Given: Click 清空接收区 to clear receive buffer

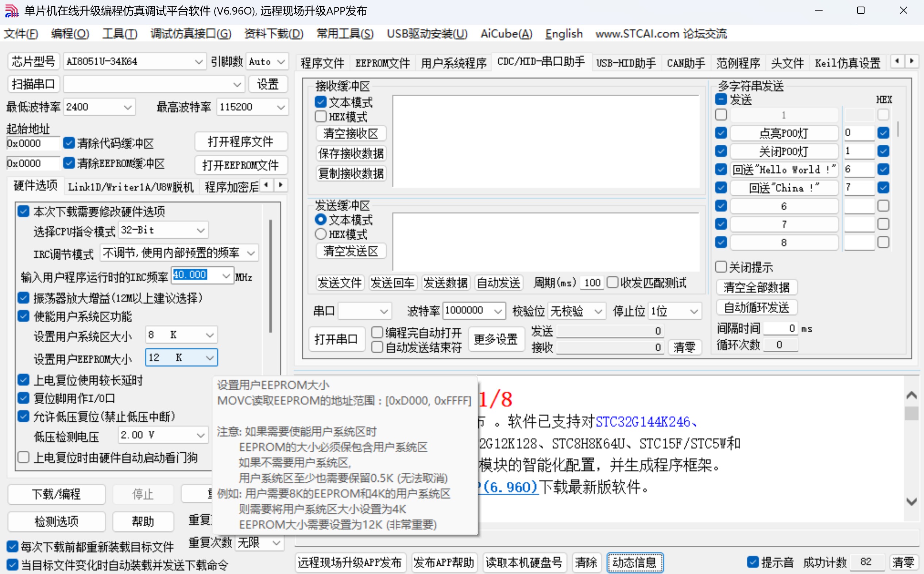Looking at the screenshot, I should tap(350, 133).
